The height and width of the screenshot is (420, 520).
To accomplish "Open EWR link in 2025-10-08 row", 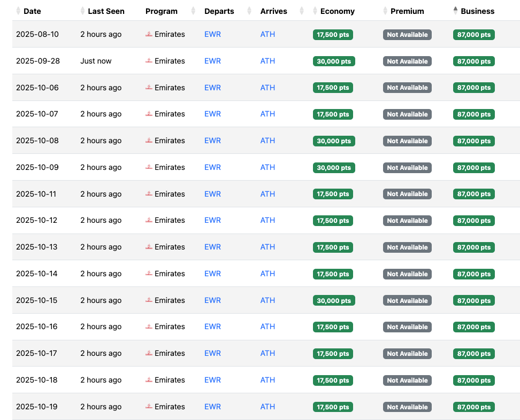I will 212,141.
